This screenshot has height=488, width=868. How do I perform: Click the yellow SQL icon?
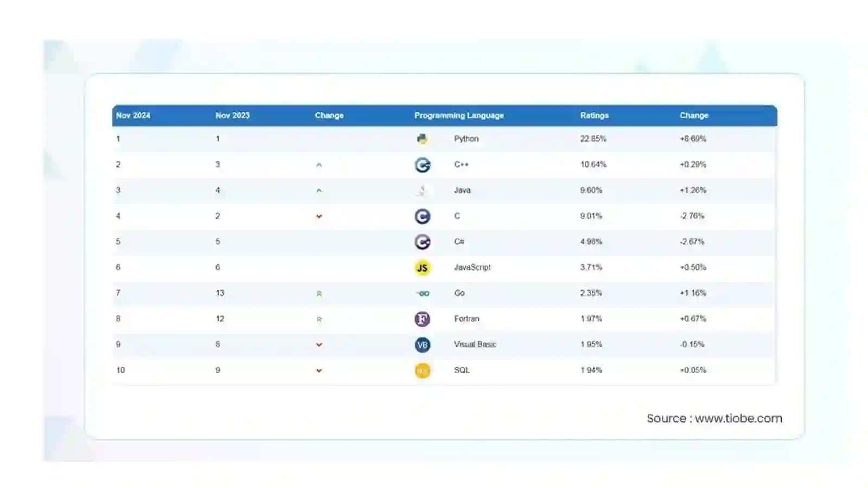(423, 370)
